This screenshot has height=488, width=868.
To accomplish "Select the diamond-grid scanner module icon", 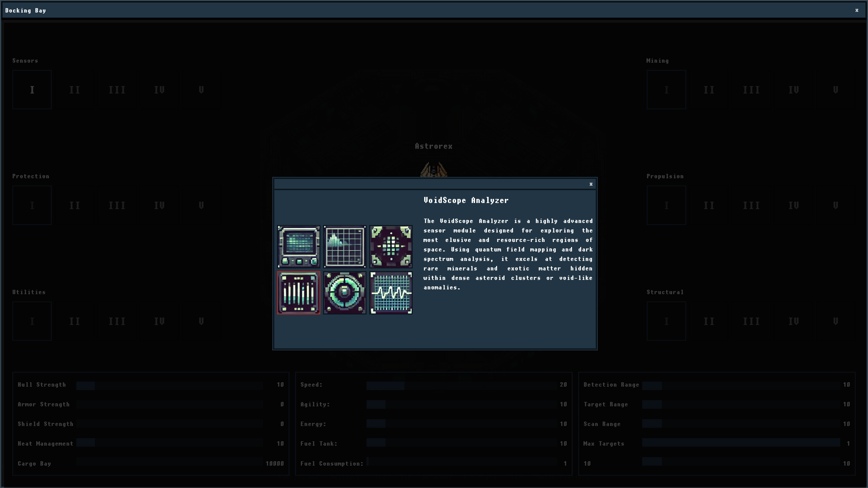I will pos(391,246).
